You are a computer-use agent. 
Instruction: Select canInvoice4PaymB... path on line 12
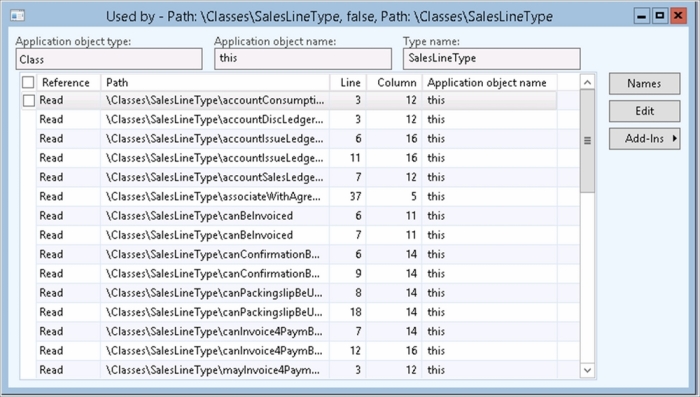pyautogui.click(x=215, y=351)
